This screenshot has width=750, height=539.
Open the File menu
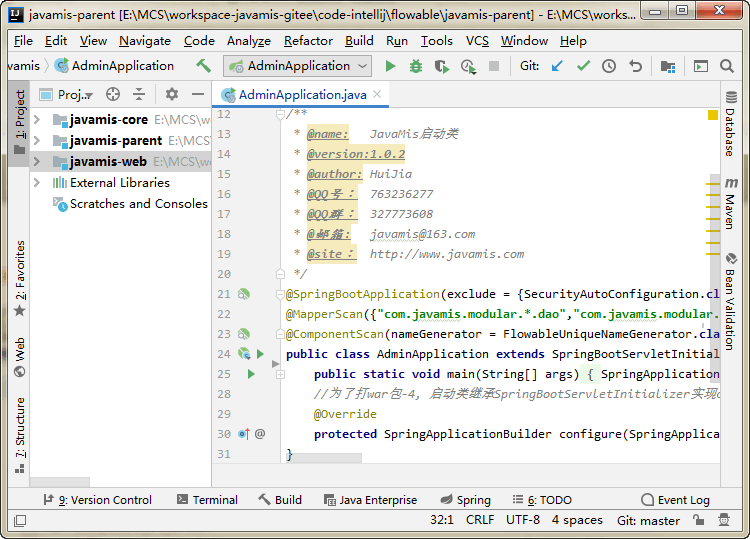(x=23, y=41)
